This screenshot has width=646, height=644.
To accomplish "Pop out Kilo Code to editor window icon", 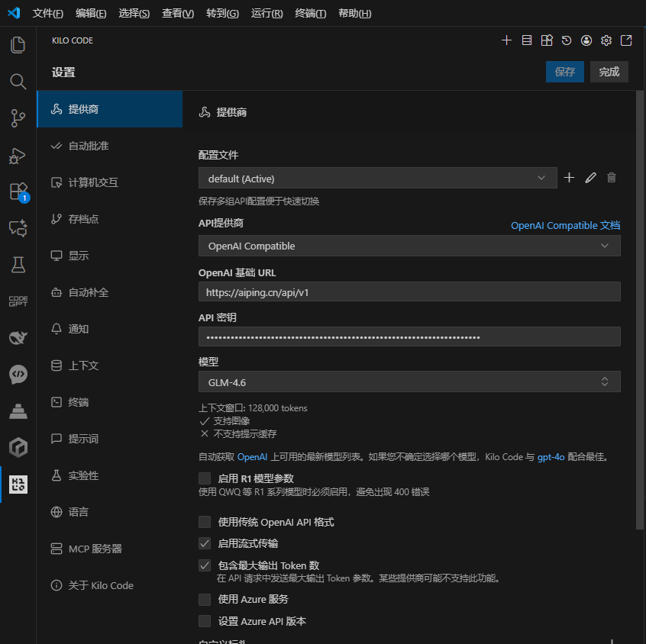I will point(626,40).
